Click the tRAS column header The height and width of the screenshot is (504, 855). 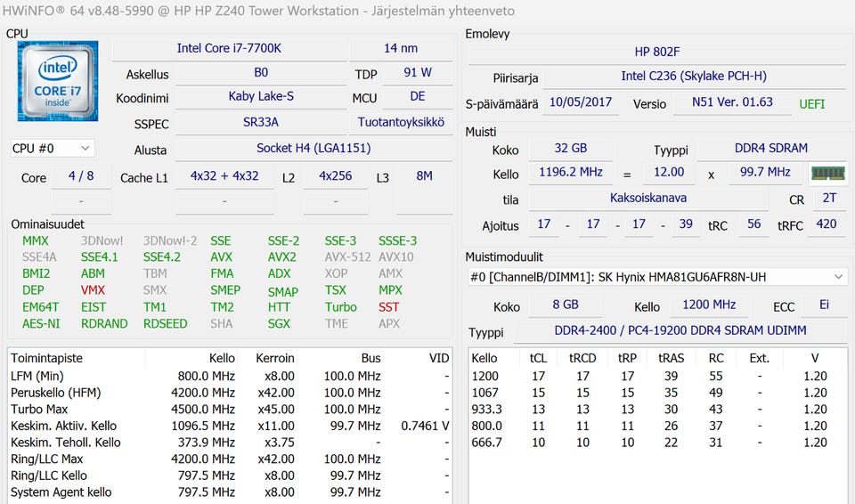click(672, 358)
